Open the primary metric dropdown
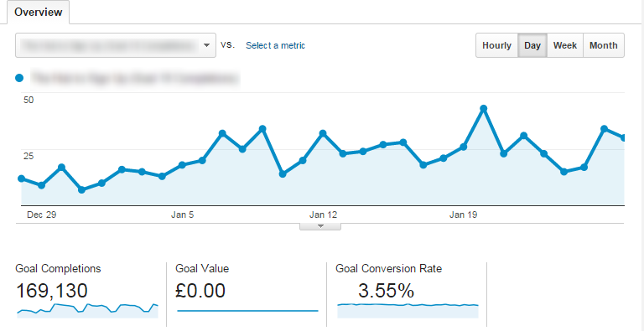This screenshot has width=644, height=331. (x=116, y=45)
